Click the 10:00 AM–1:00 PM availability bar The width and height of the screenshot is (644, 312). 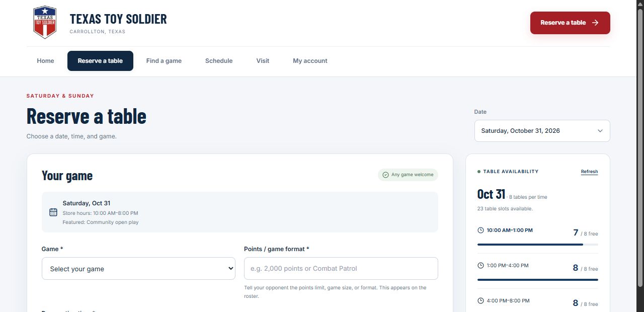[537, 245]
